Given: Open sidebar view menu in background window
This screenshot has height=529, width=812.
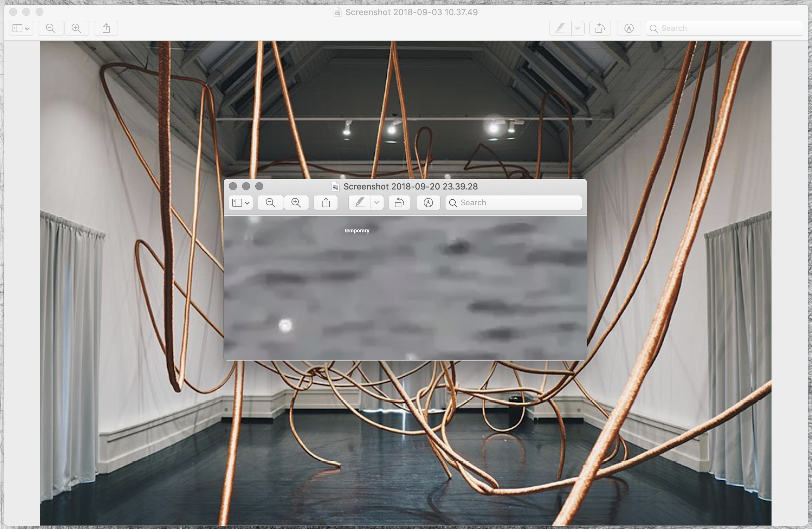Looking at the screenshot, I should (21, 28).
